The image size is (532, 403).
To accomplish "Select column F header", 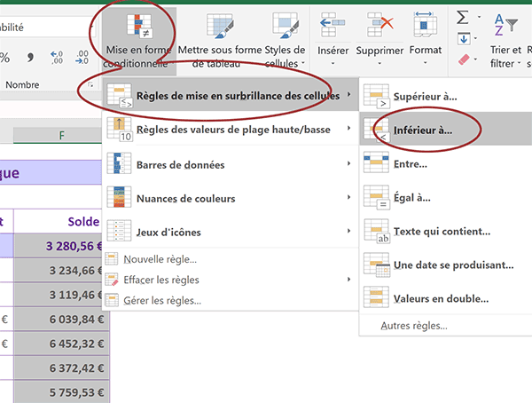I will [58, 136].
